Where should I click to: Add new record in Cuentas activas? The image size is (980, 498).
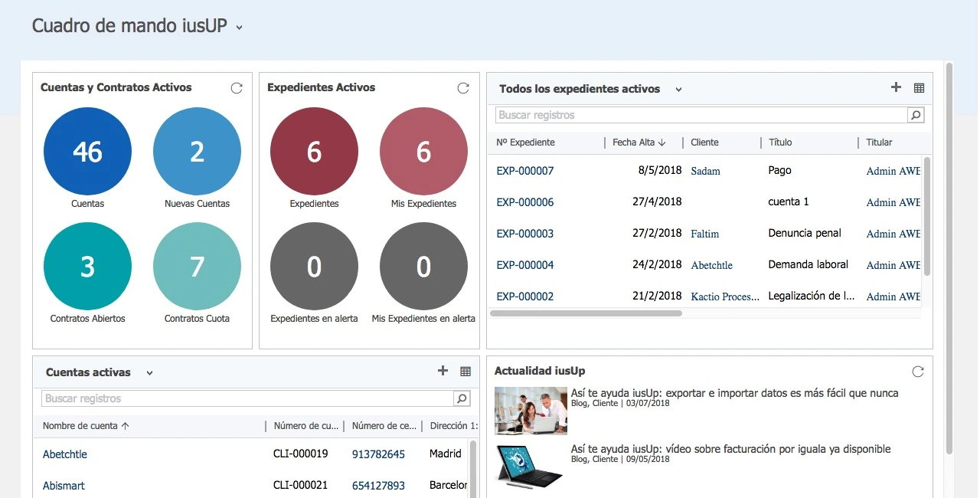(x=443, y=371)
